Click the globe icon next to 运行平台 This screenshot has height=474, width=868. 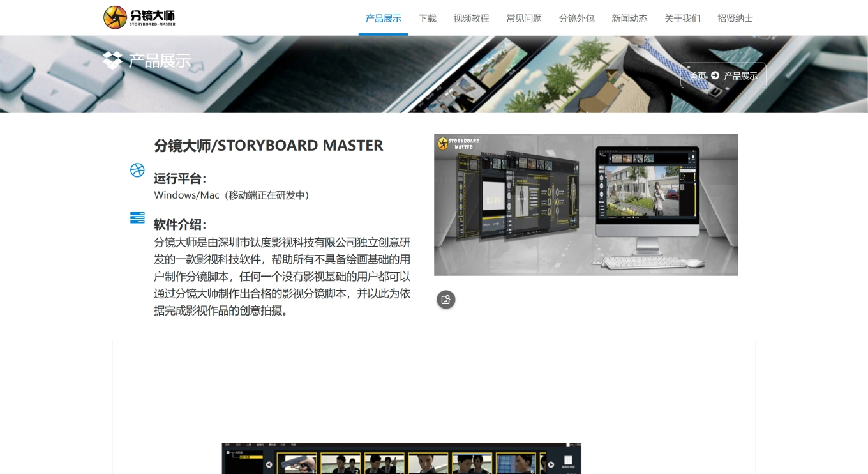137,170
